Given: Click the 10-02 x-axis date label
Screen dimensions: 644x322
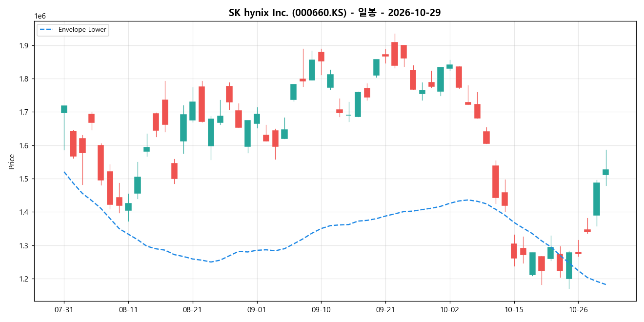Looking at the screenshot, I should [449, 309].
